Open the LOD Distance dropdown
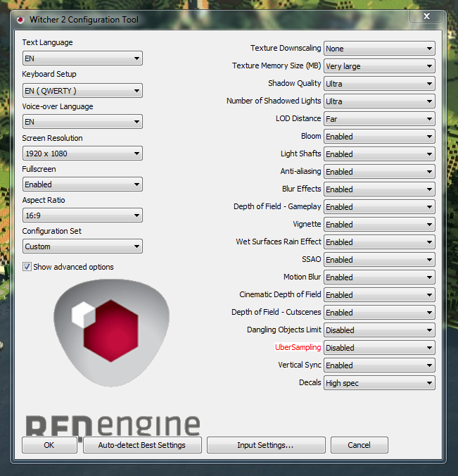 pos(379,119)
